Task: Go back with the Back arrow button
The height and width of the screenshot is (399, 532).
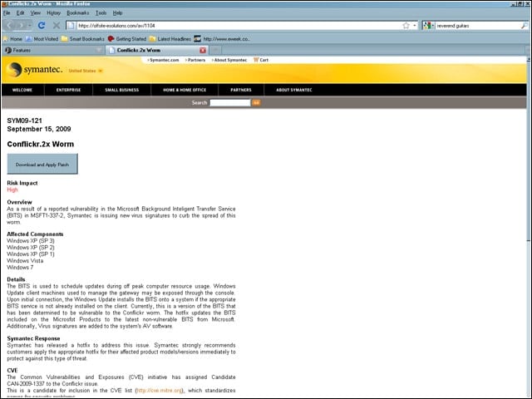Action: [10, 26]
